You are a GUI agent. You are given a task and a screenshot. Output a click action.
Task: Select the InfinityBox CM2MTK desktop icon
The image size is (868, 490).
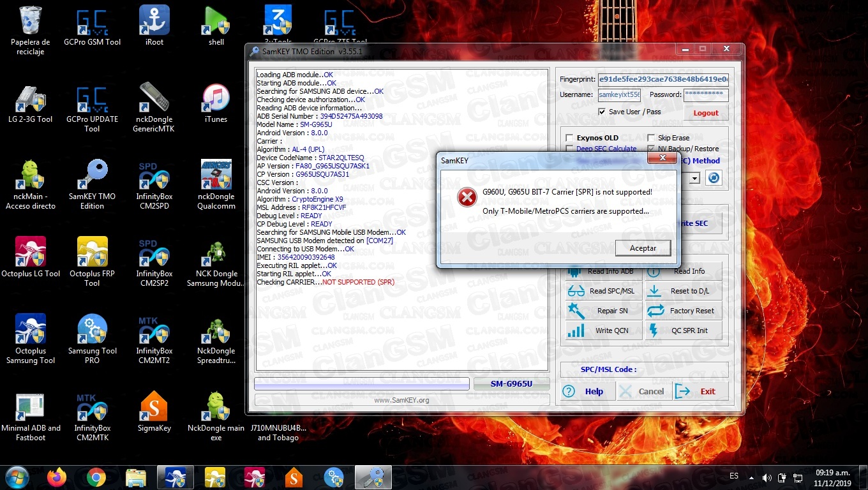(x=92, y=417)
